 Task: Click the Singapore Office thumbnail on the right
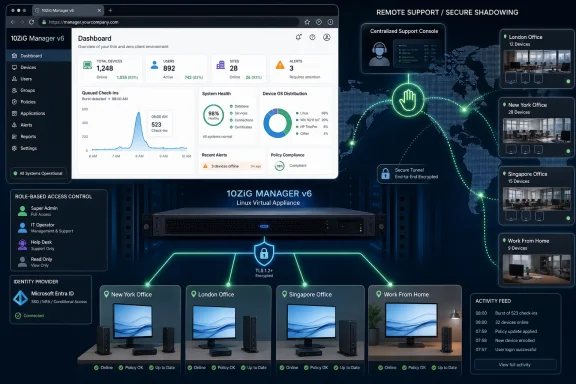point(537,199)
